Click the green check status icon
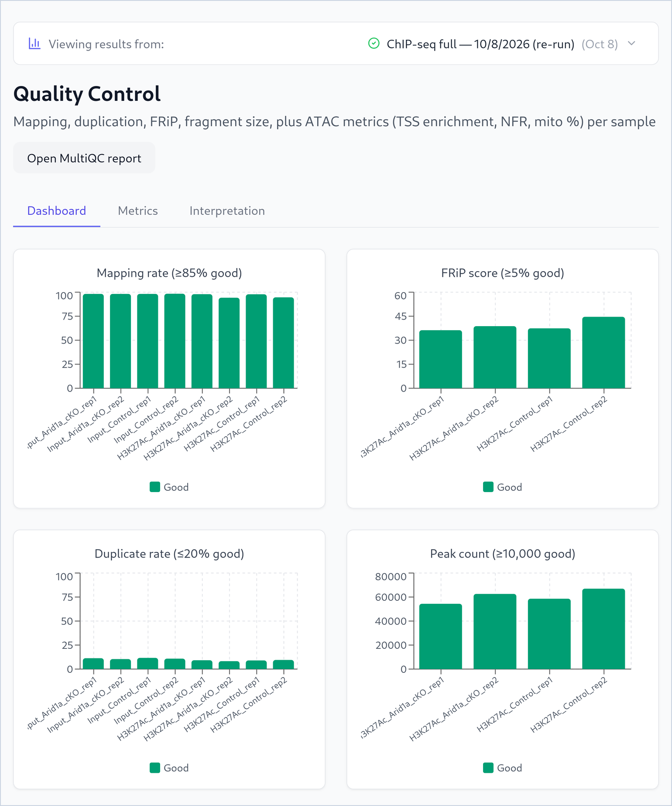This screenshot has width=672, height=806. pos(374,44)
